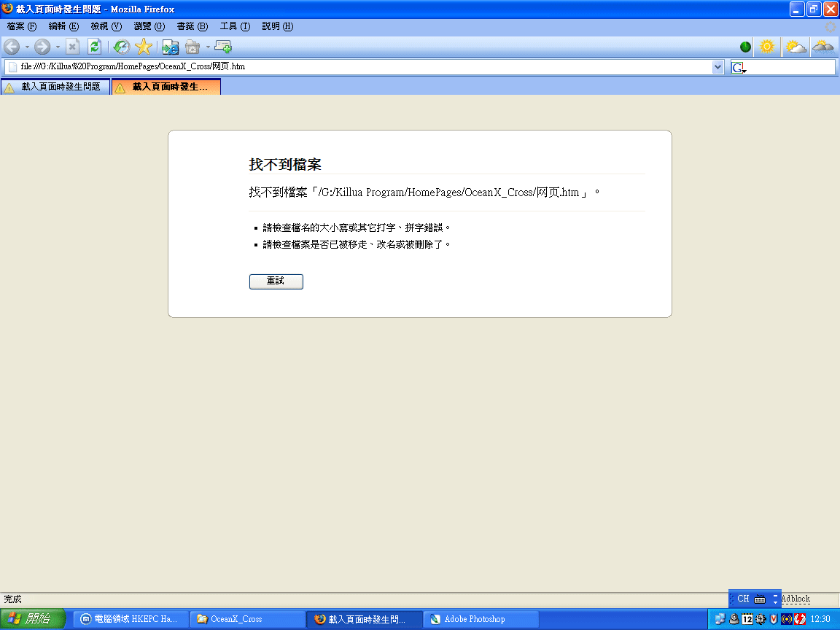Click the Stop loading icon
The image size is (840, 630).
73,47
